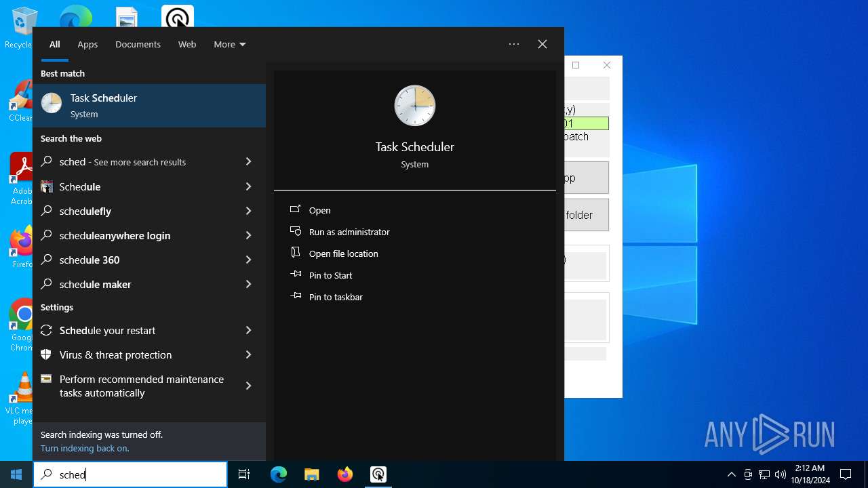This screenshot has width=868, height=488.
Task: Open the volume control in system tray
Action: pos(781,474)
